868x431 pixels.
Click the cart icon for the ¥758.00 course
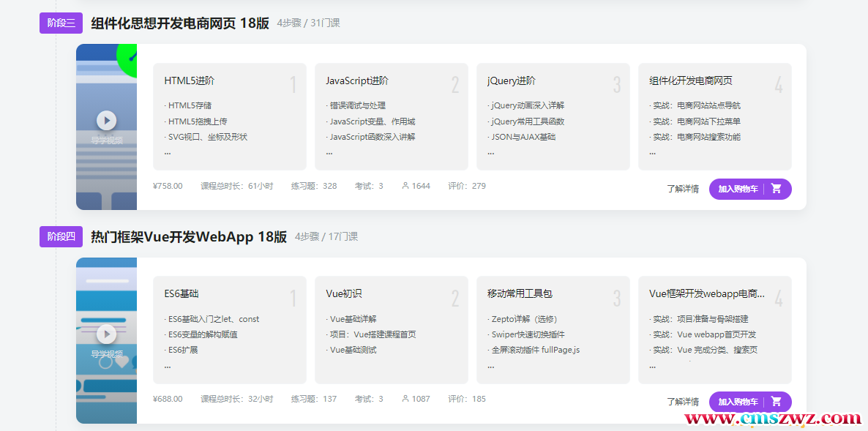click(777, 189)
